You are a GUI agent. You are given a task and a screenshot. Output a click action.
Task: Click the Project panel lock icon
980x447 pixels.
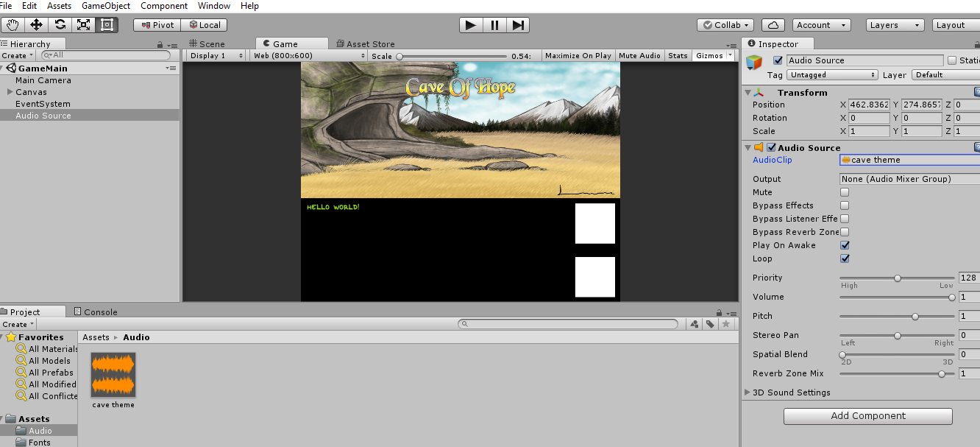[720, 312]
